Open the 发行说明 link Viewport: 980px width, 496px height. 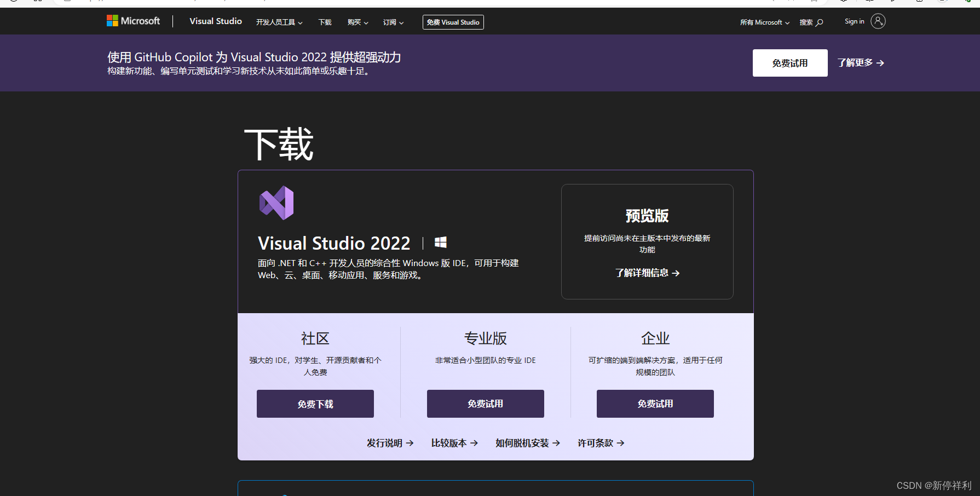[390, 443]
